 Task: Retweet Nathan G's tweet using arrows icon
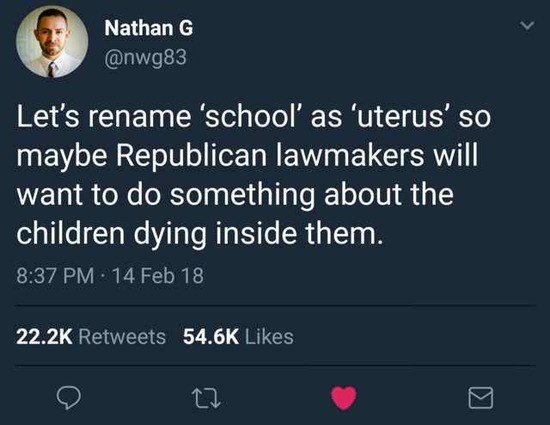point(207,399)
